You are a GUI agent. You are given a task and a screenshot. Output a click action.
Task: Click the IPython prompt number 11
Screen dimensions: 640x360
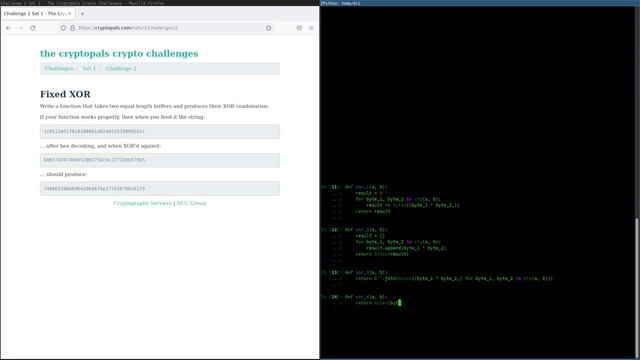tap(334, 187)
